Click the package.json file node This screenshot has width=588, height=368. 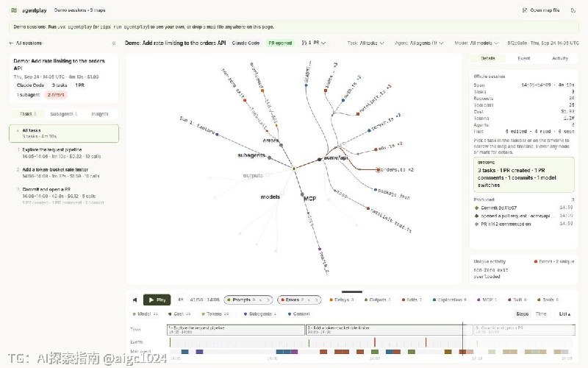click(376, 190)
